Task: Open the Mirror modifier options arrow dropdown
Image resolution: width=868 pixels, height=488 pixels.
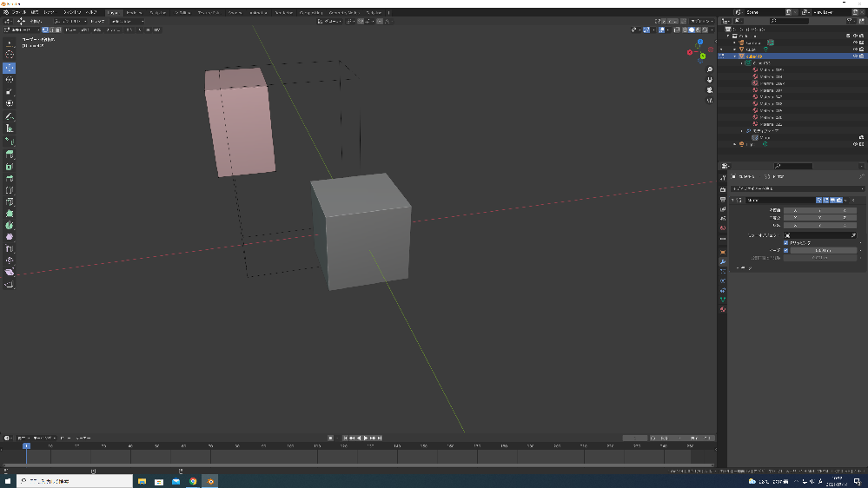Action: pyautogui.click(x=846, y=200)
